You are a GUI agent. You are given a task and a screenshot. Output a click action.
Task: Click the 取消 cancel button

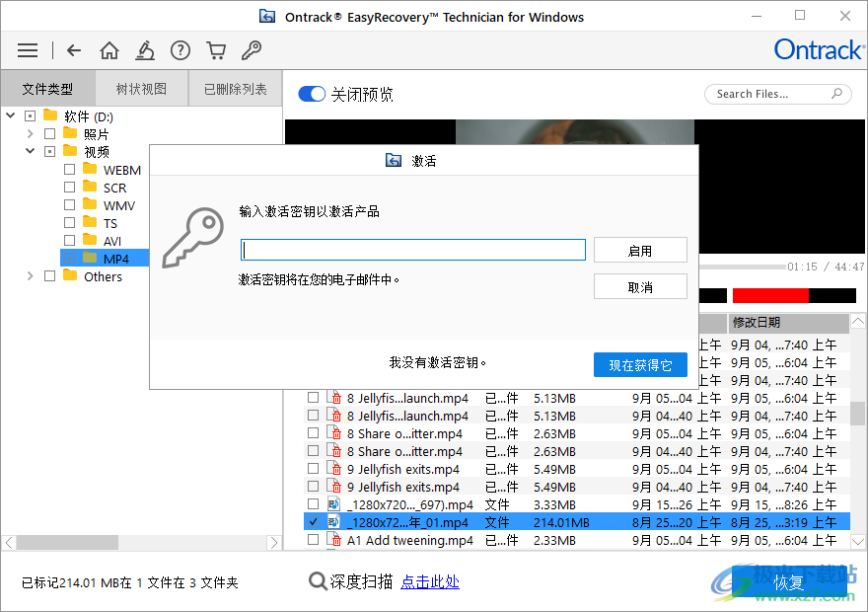pos(640,287)
